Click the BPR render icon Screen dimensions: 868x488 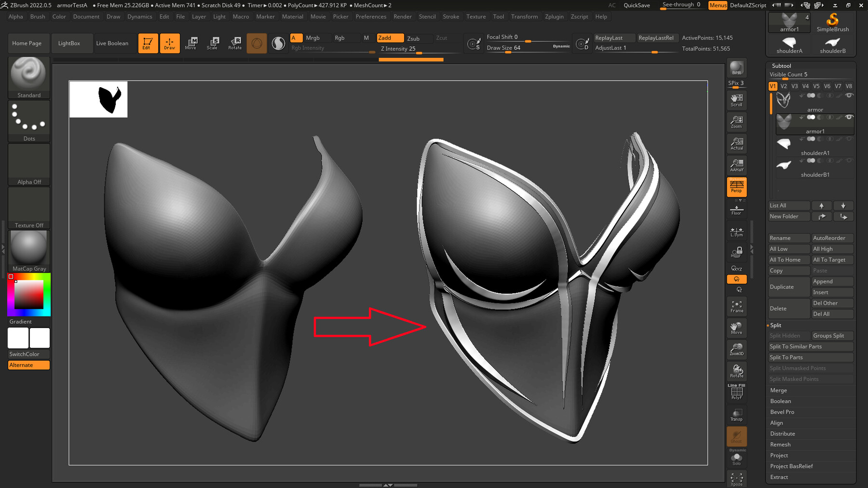click(736, 68)
